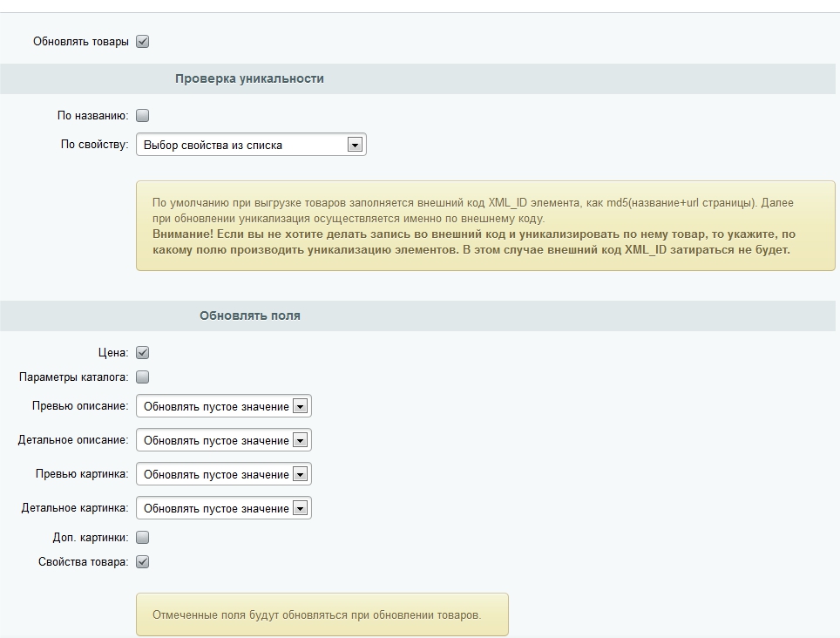Tick the Параметры каталога checkbox
Image resolution: width=840 pixels, height=638 pixels.
[143, 377]
